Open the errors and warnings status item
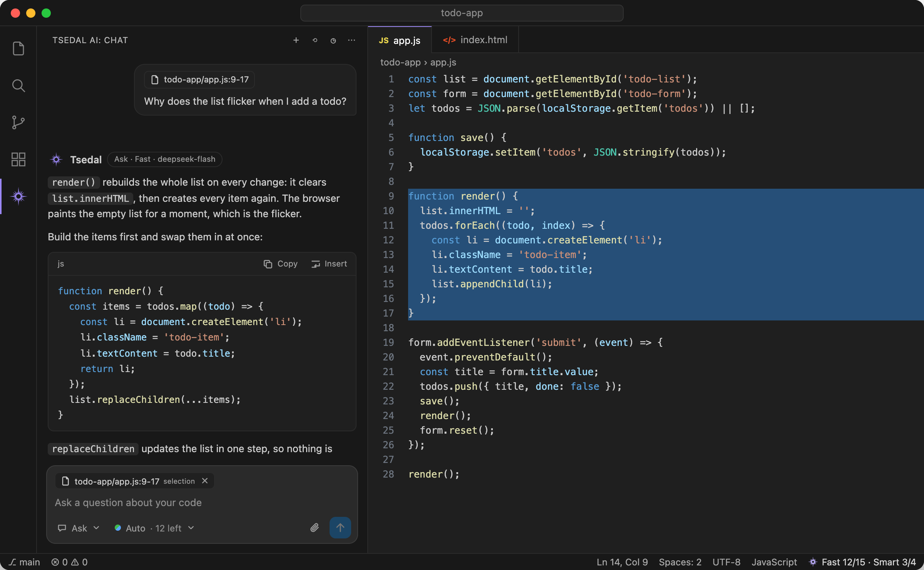Viewport: 924px width, 570px height. 69,562
